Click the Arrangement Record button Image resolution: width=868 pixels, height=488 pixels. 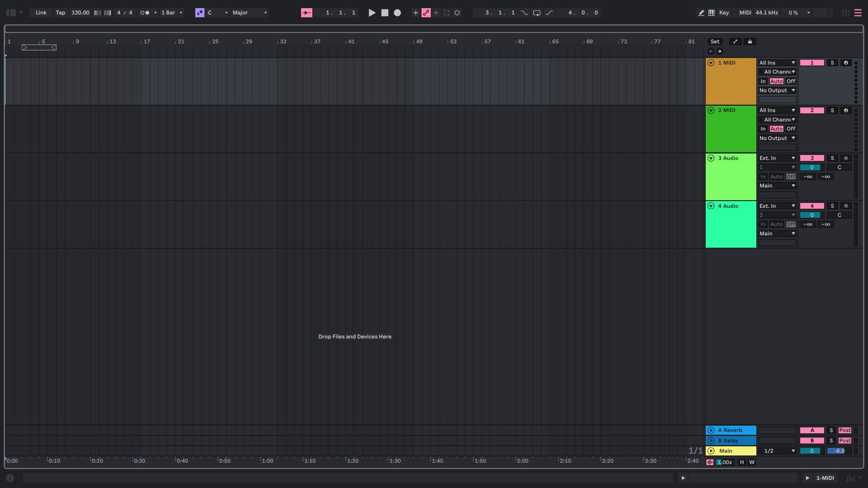coord(397,13)
